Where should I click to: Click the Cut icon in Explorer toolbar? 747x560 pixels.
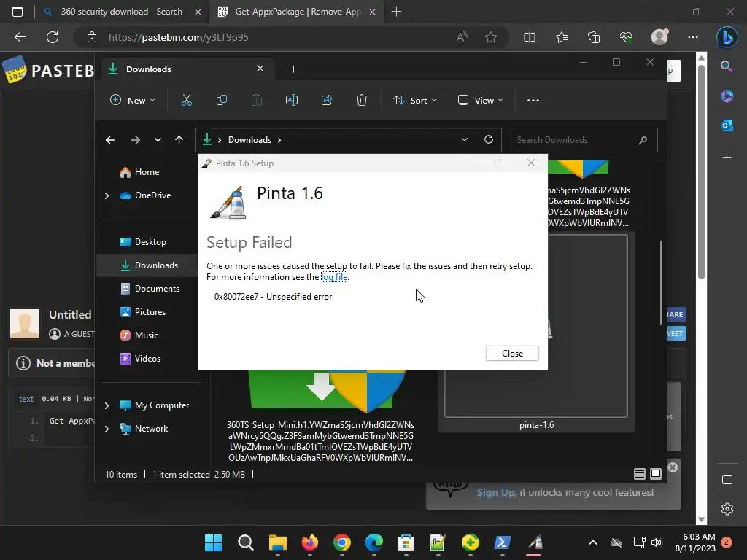click(186, 100)
